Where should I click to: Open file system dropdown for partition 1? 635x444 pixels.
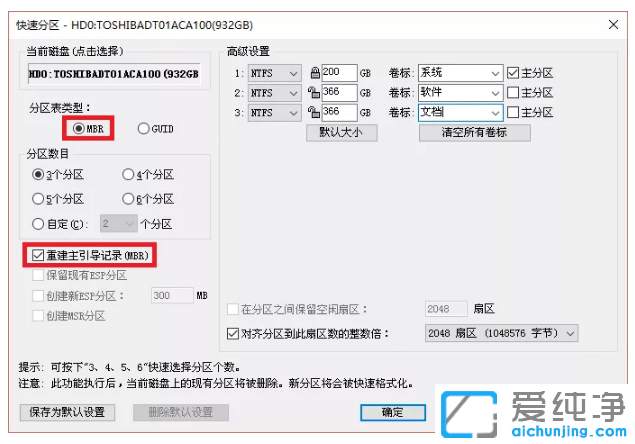[293, 73]
